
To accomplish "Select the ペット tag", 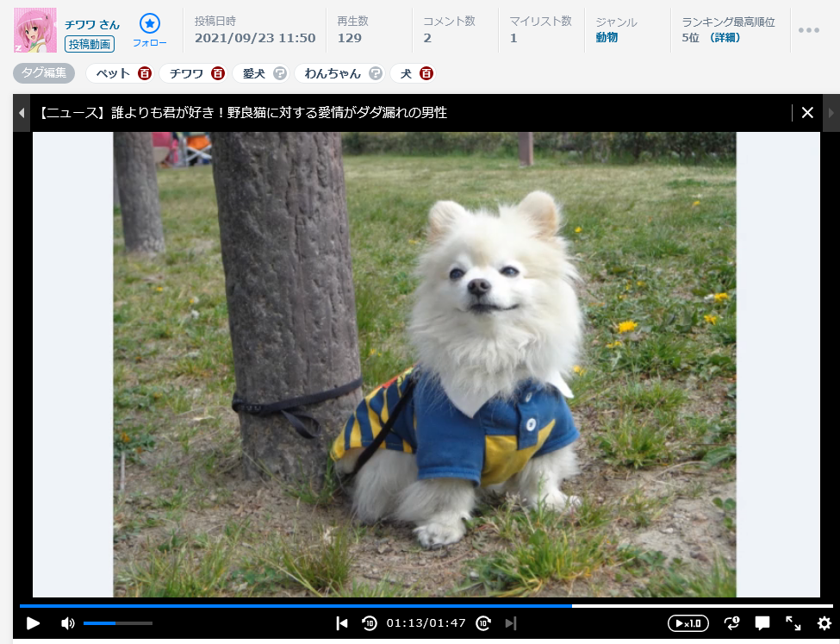I will pos(113,74).
